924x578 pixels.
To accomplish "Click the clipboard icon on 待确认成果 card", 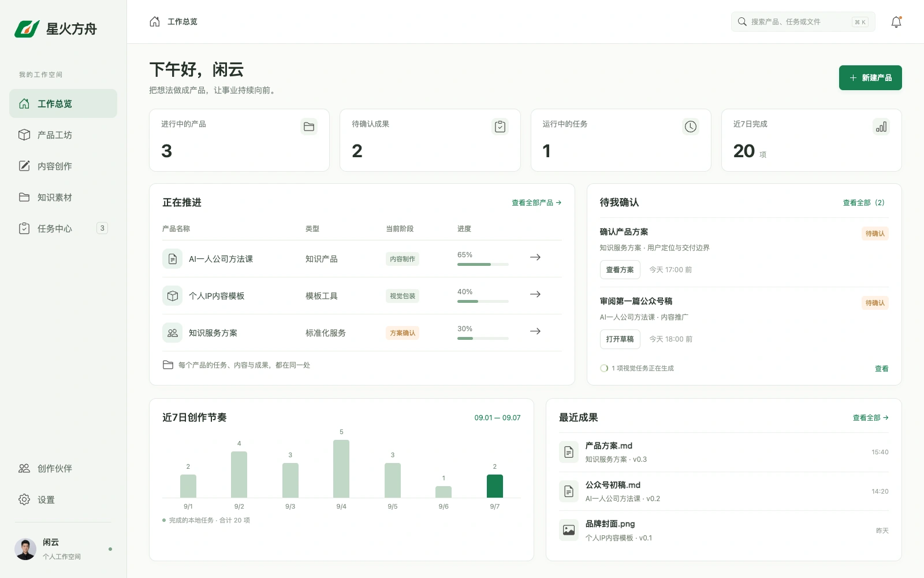I will click(500, 127).
